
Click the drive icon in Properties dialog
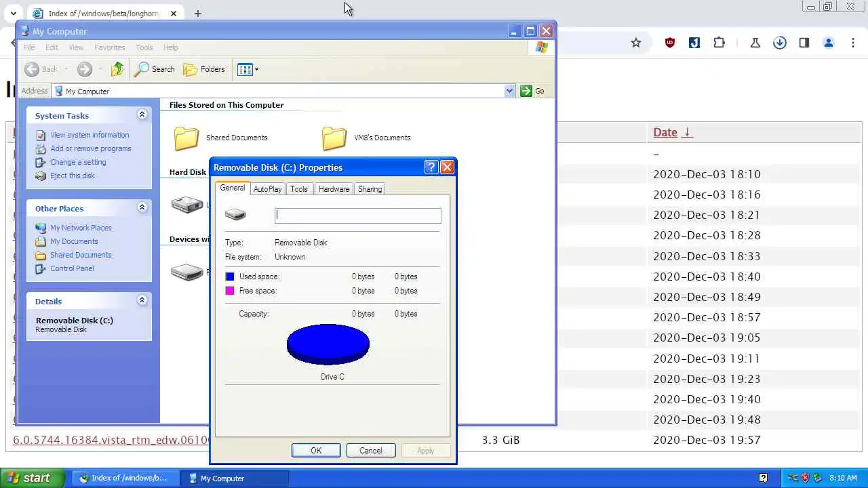[235, 215]
